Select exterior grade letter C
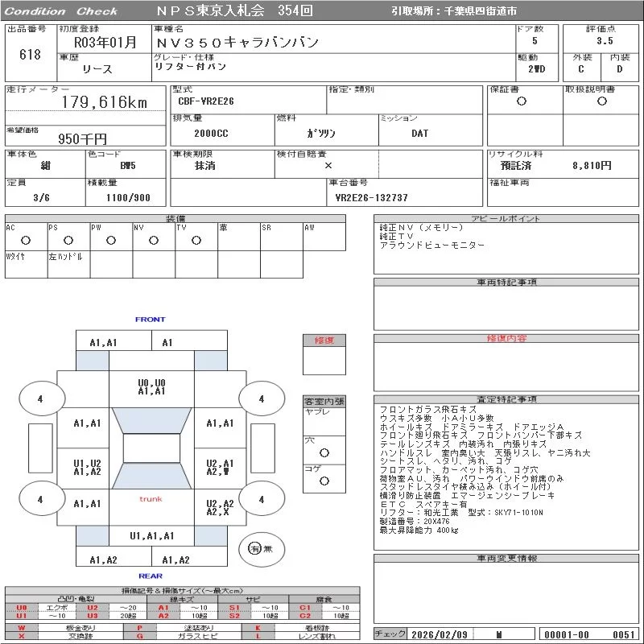This screenshot has width=644, height=644. click(580, 69)
